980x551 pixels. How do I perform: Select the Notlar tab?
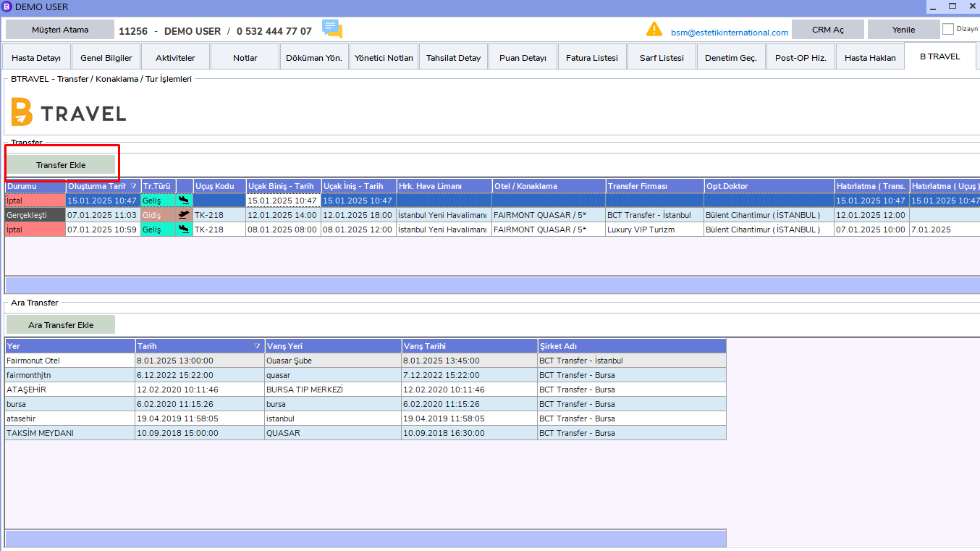[245, 57]
